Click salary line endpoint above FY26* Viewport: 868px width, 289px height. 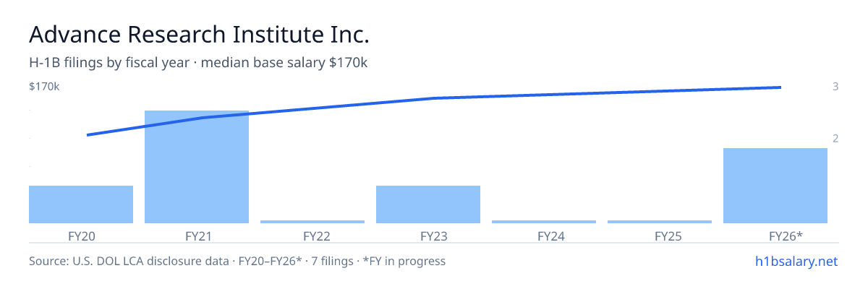tap(780, 87)
